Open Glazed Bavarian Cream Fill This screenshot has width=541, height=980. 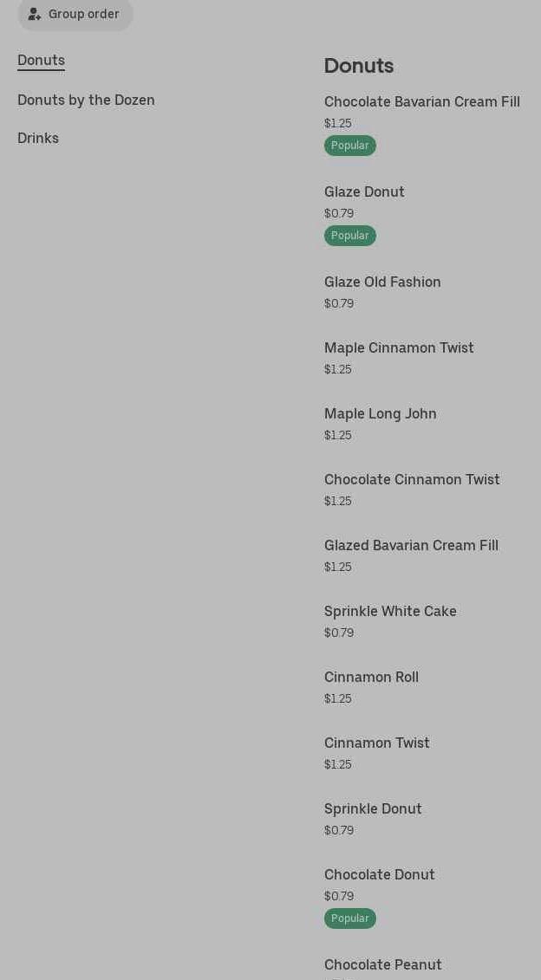pos(411,545)
